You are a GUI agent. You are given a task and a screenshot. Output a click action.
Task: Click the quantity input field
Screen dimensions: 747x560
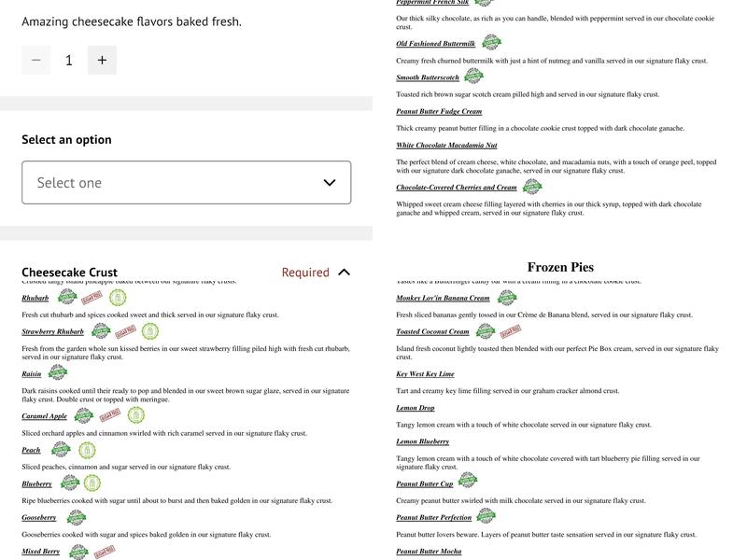[x=68, y=60]
